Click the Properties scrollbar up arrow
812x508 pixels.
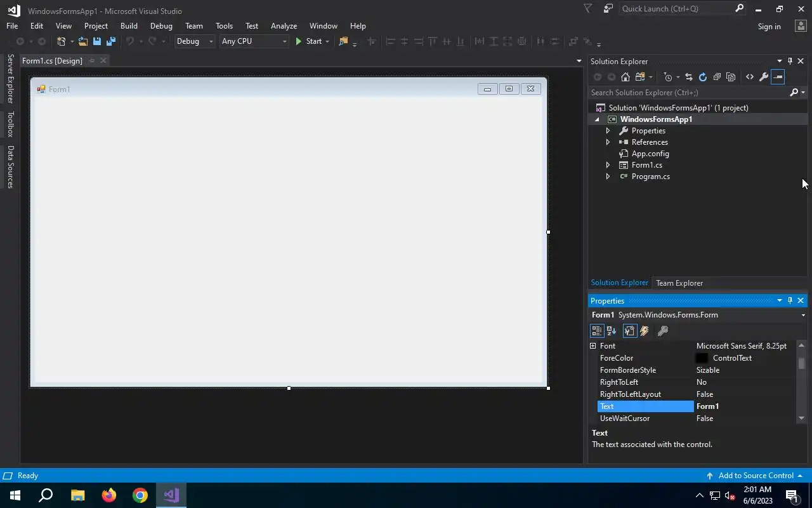point(801,345)
